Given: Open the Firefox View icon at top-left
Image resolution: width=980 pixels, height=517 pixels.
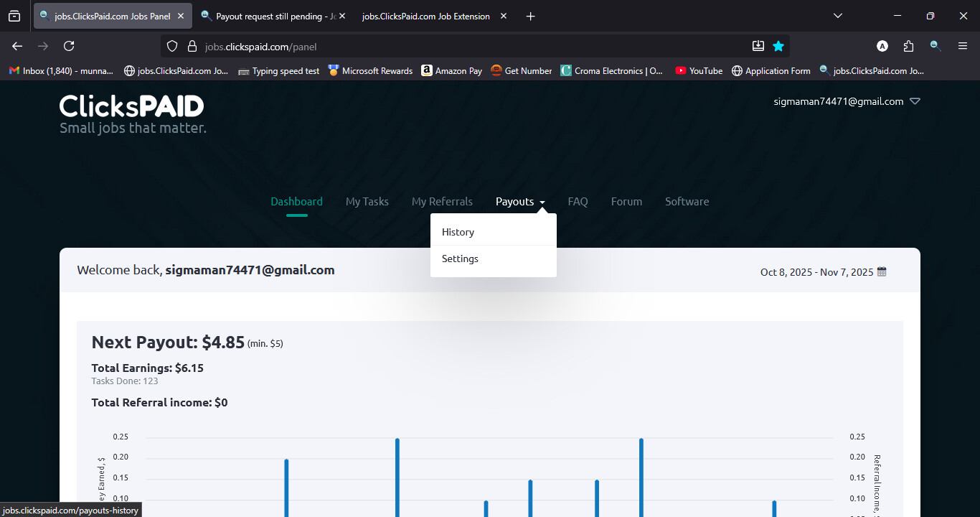Looking at the screenshot, I should (14, 16).
